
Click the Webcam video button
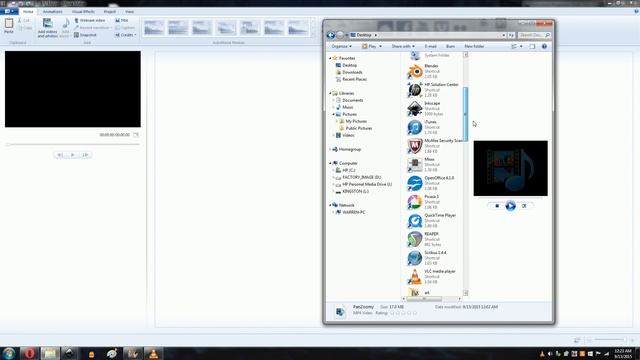pos(90,20)
